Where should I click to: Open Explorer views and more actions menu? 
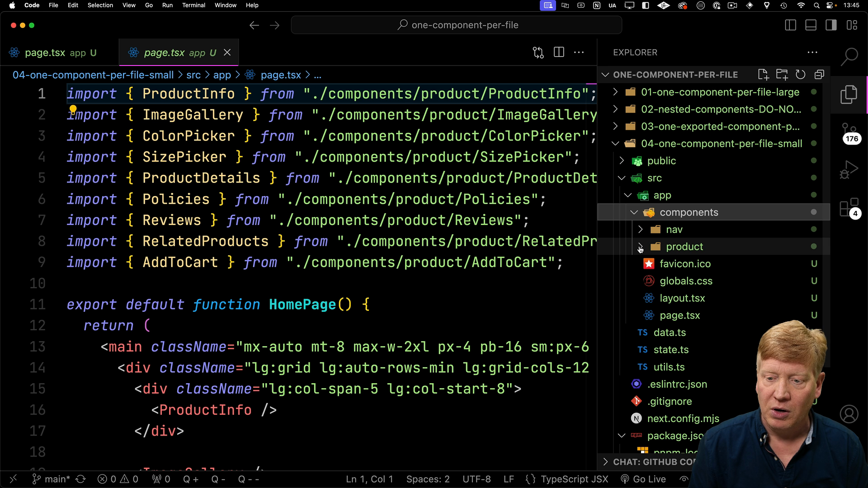[x=812, y=52]
